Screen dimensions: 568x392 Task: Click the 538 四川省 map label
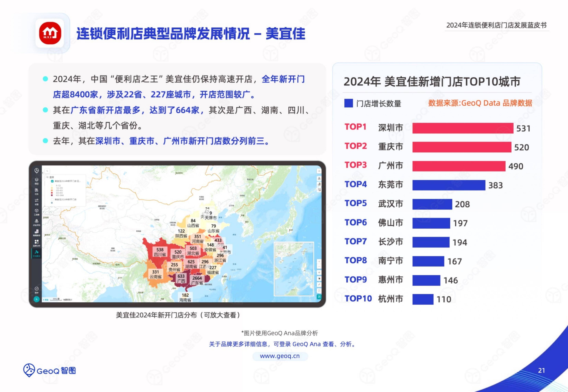tap(160, 252)
